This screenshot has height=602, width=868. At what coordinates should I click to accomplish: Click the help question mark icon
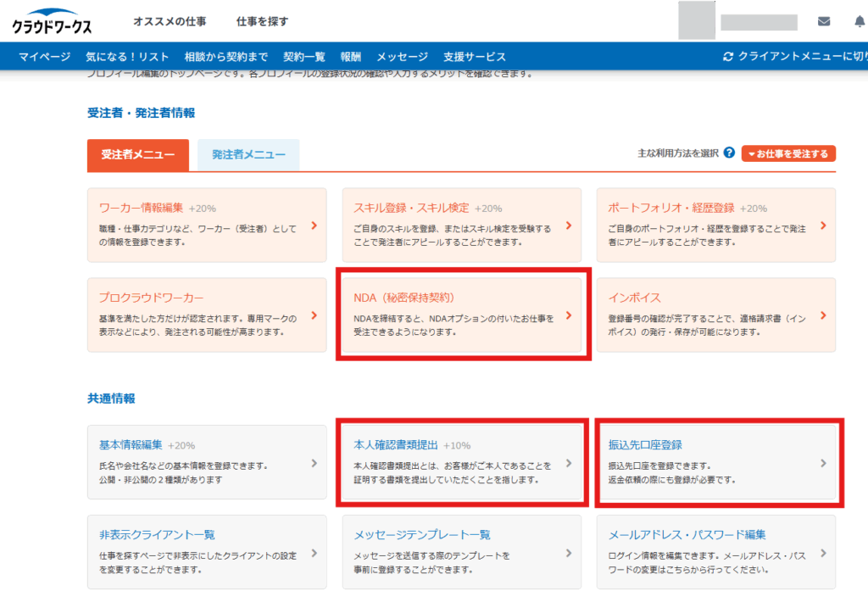pos(729,153)
